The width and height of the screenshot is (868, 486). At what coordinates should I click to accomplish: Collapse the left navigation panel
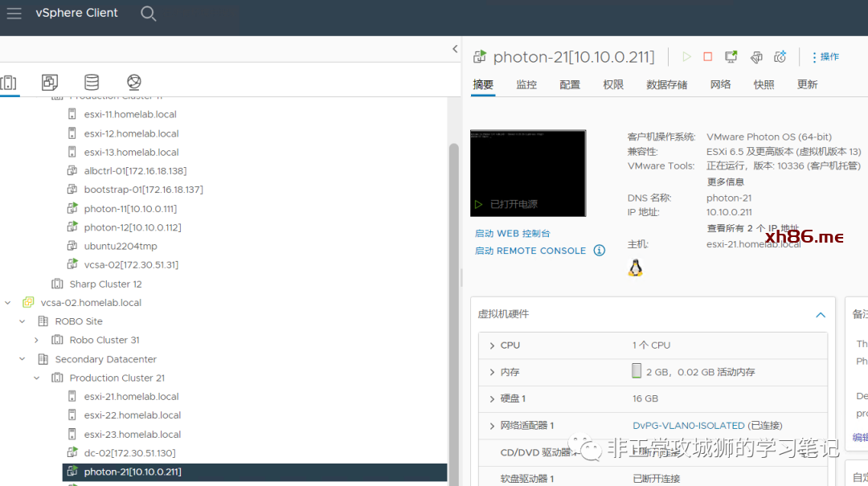455,50
